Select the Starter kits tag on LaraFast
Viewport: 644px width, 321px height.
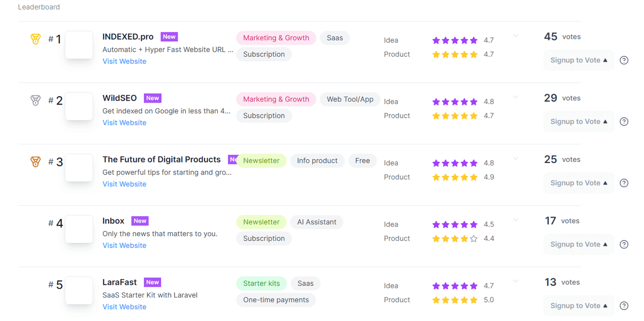(262, 283)
